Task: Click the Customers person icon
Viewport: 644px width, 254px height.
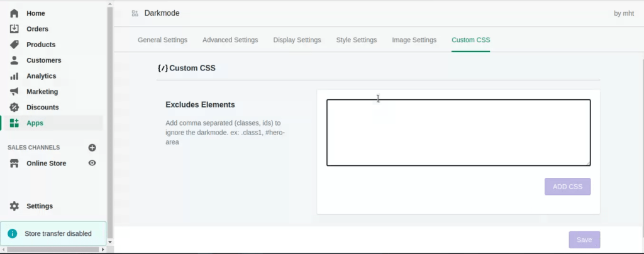Action: pyautogui.click(x=14, y=60)
